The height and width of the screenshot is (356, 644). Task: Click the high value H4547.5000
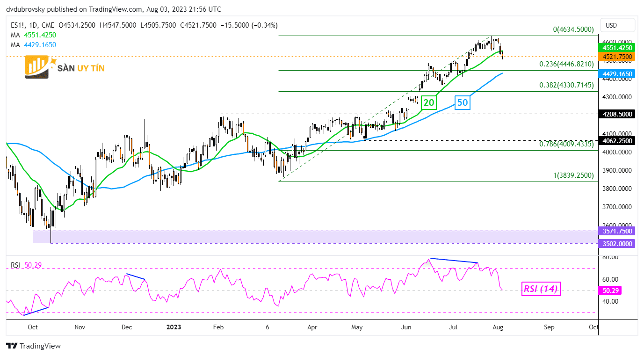(118, 25)
